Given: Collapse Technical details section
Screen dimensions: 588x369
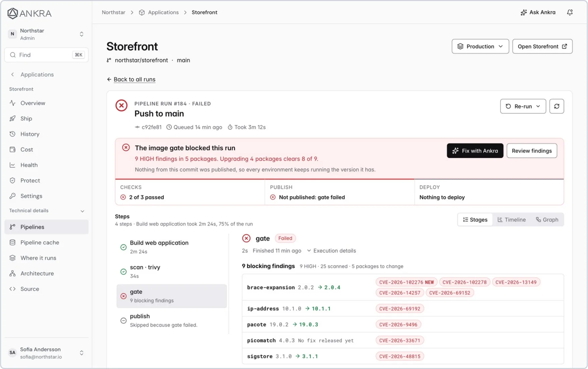Looking at the screenshot, I should pos(46,211).
